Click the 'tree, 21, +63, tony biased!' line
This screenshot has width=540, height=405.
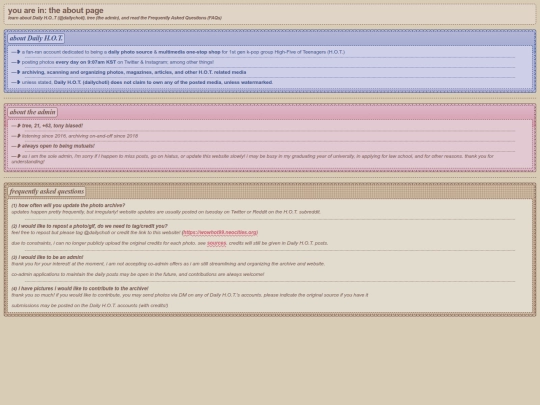52,126
